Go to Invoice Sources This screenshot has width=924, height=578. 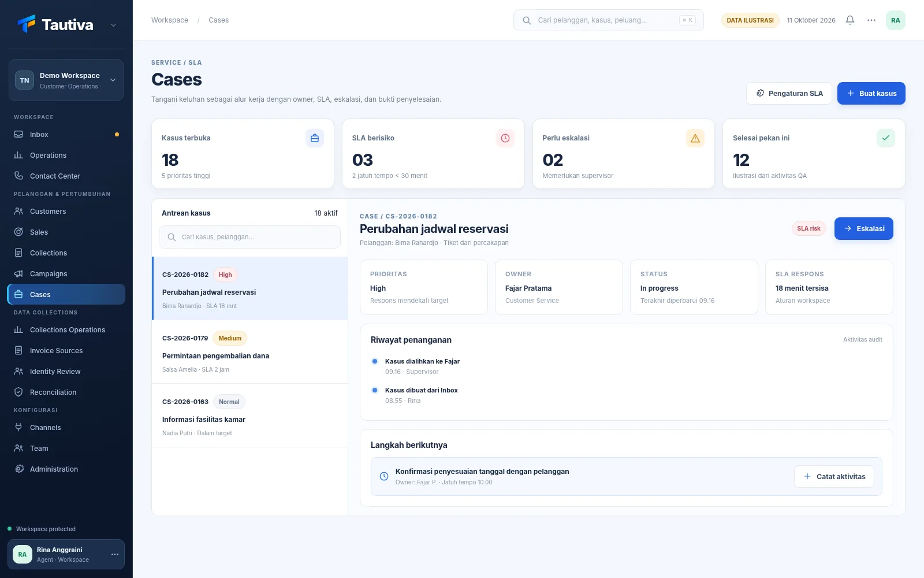(x=66, y=351)
